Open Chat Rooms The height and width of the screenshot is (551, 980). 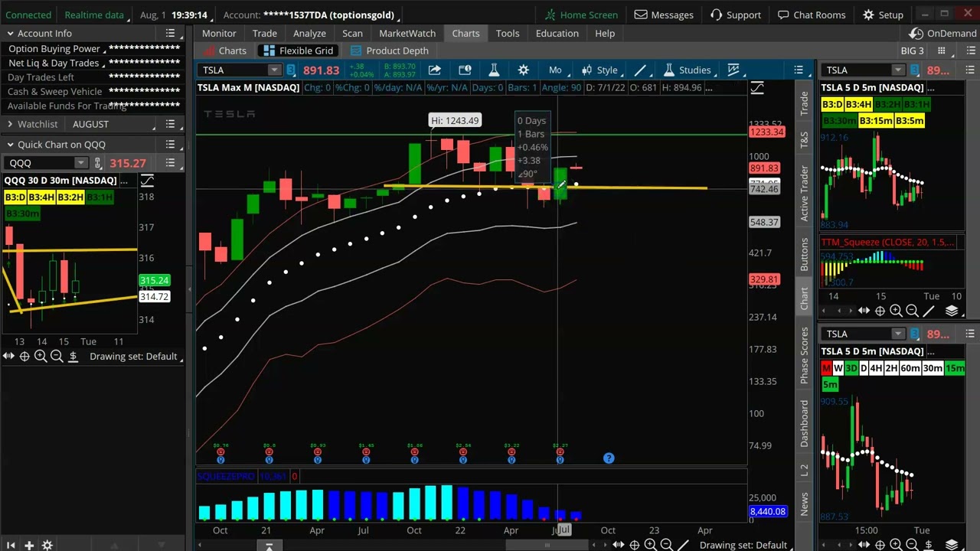click(x=811, y=15)
